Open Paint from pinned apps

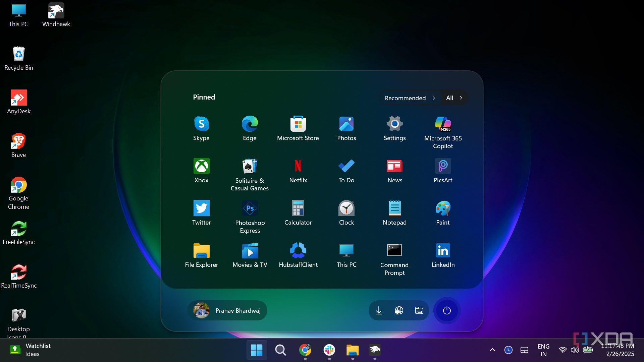click(443, 213)
